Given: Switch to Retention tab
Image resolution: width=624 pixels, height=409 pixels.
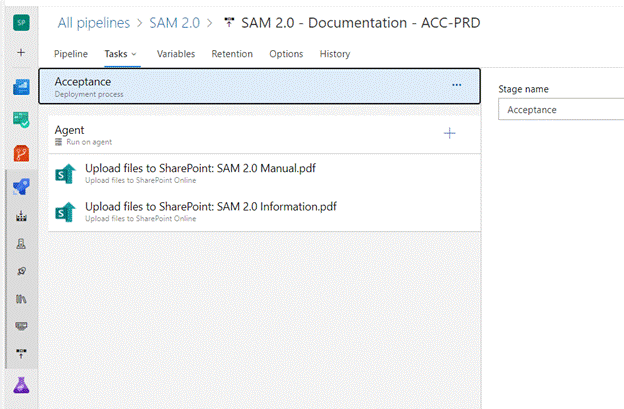Looking at the screenshot, I should point(232,54).
